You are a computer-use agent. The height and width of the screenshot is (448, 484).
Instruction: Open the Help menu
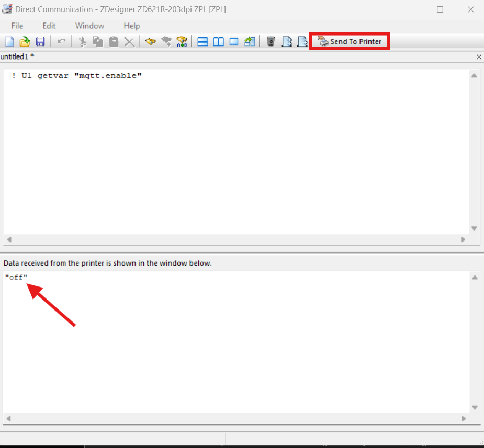click(x=132, y=26)
